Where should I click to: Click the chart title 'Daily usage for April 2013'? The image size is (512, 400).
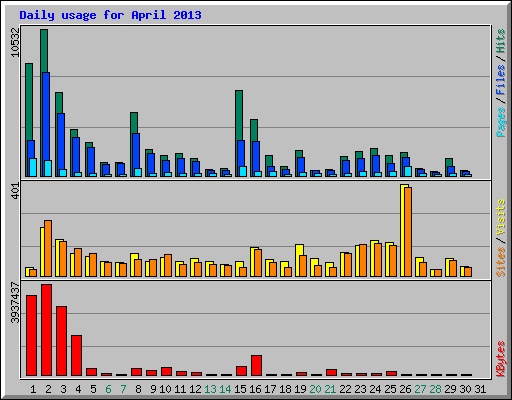[110, 15]
